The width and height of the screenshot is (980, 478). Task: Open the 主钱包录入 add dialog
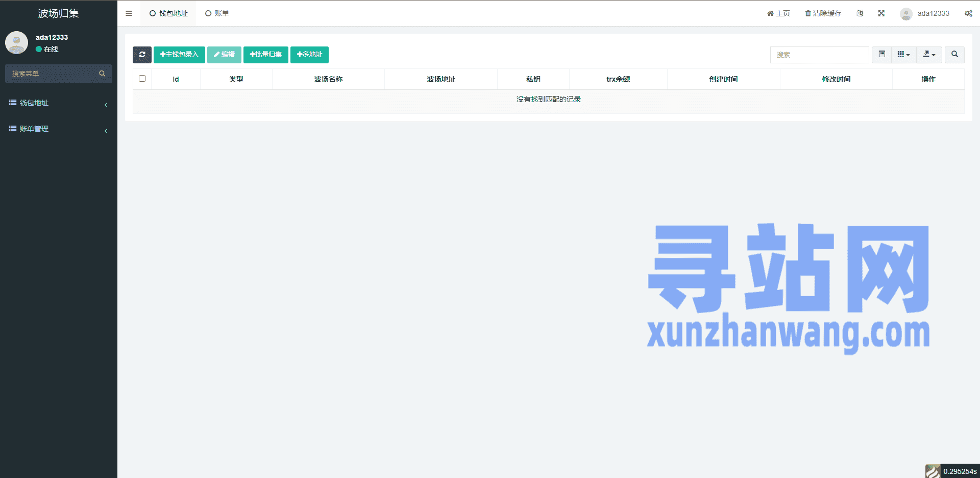(179, 55)
